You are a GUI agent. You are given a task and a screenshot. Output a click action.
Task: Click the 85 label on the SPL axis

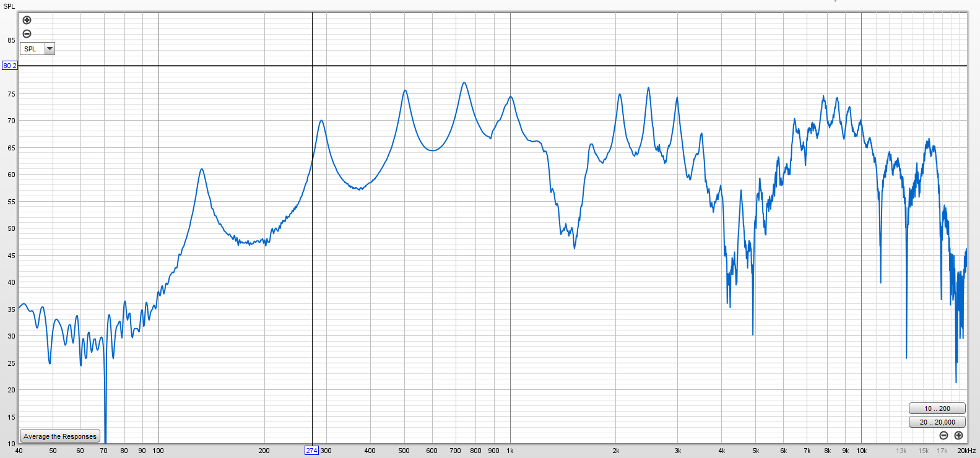click(x=11, y=40)
